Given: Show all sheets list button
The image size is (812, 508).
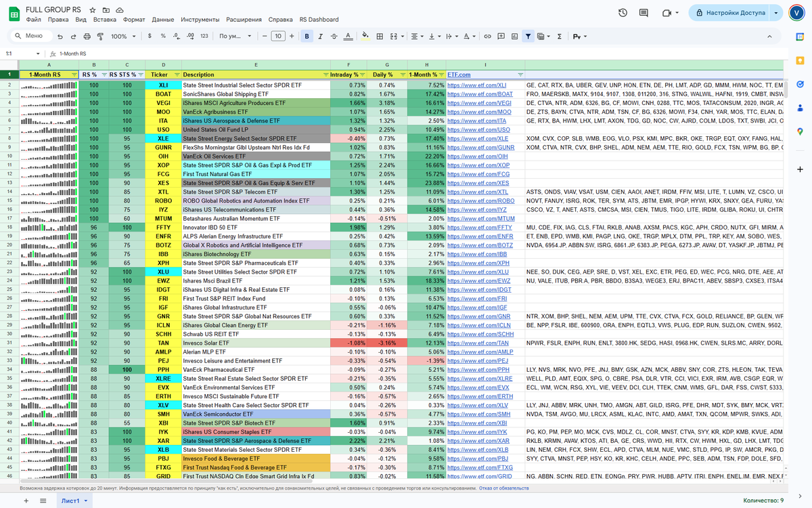Looking at the screenshot, I should [43, 501].
